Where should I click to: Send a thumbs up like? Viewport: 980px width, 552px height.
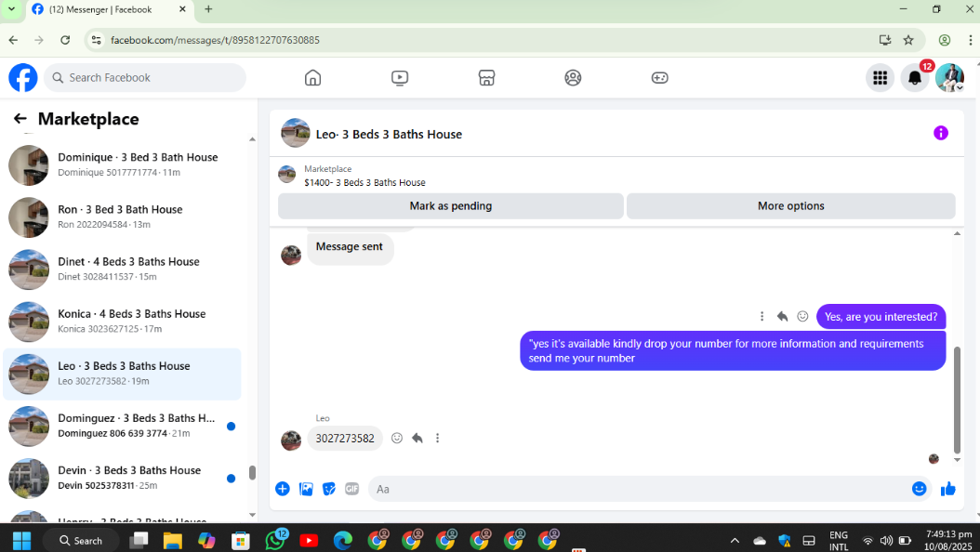[948, 489]
